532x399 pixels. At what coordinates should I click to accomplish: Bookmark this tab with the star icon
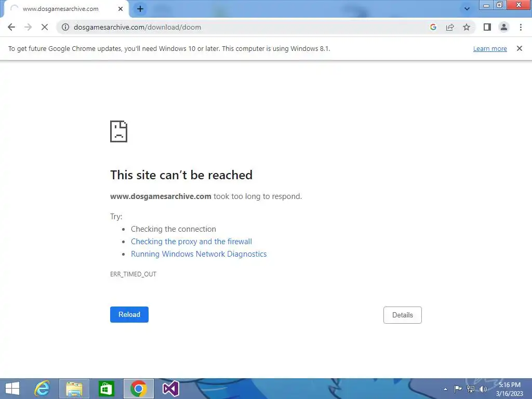[467, 27]
